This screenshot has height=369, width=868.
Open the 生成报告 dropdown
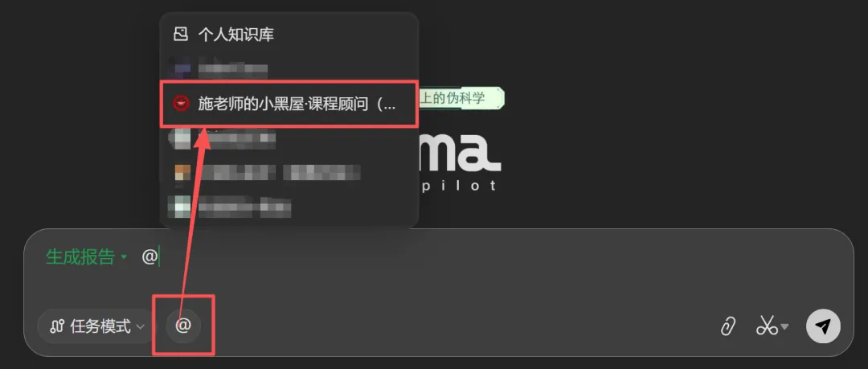[x=86, y=257]
